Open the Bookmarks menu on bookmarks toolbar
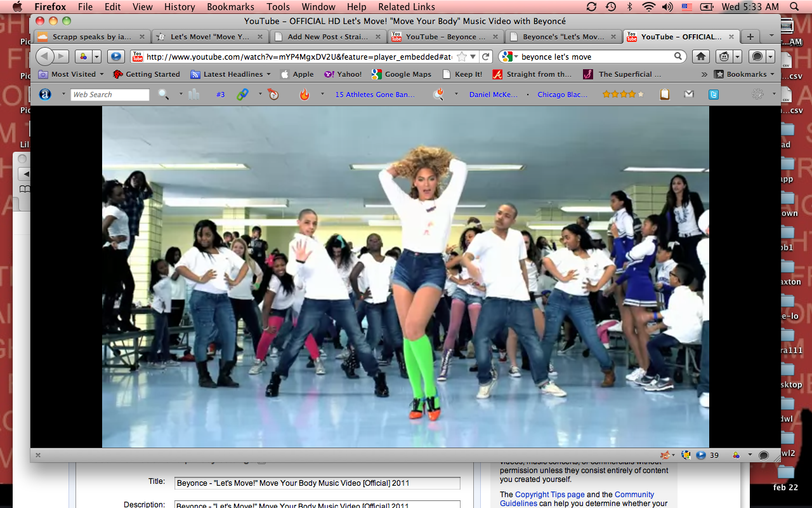The height and width of the screenshot is (508, 812). [744, 74]
